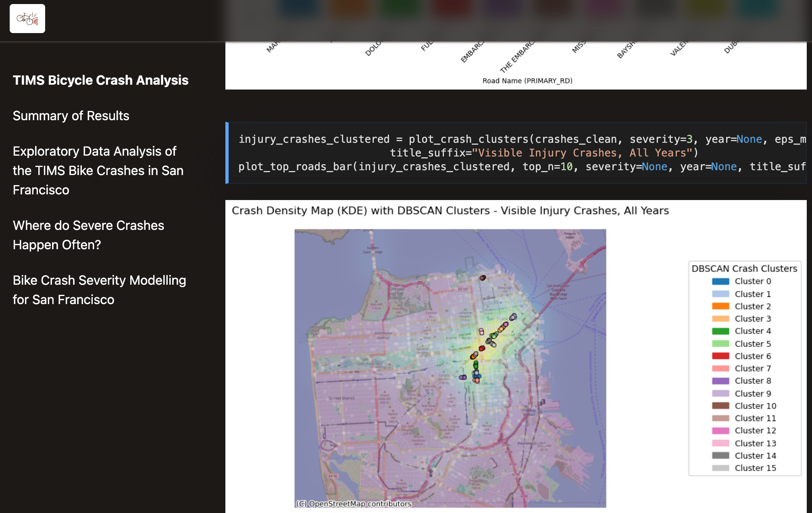Click the crash density map title text
812x513 pixels.
coord(450,211)
